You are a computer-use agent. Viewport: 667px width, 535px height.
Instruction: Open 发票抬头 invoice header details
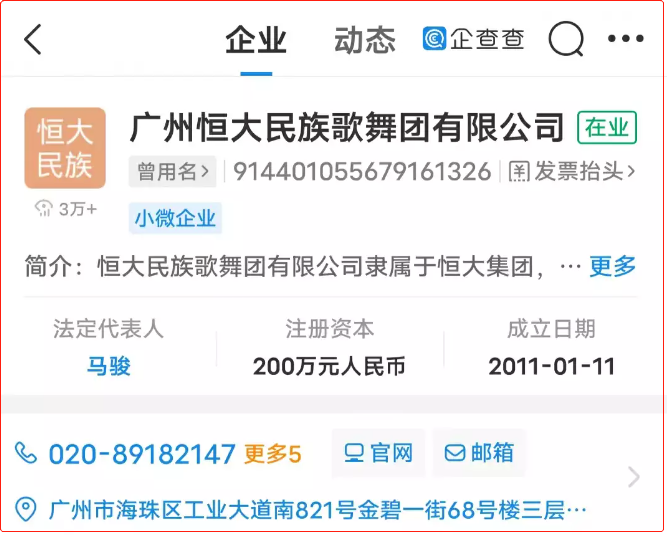(572, 171)
